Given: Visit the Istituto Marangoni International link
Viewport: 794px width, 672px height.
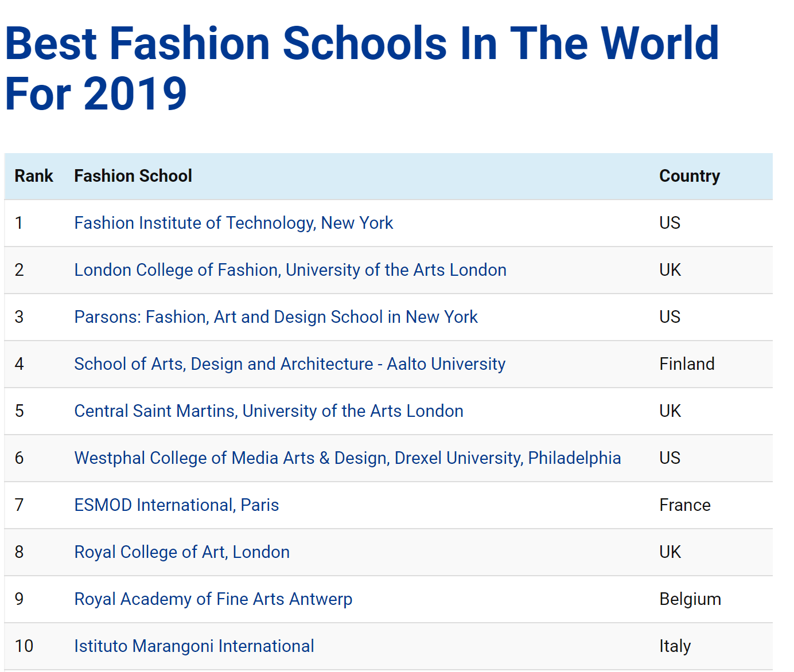Looking at the screenshot, I should [194, 646].
